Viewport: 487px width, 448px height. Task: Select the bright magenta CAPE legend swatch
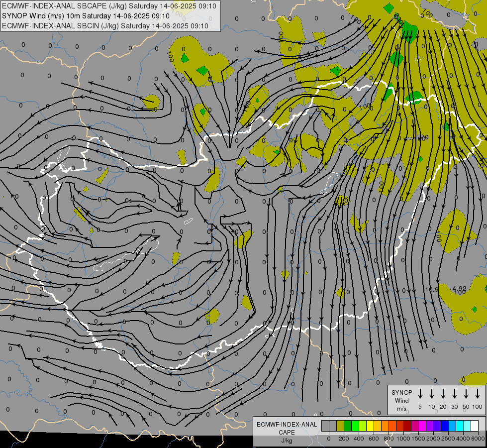coord(422,426)
